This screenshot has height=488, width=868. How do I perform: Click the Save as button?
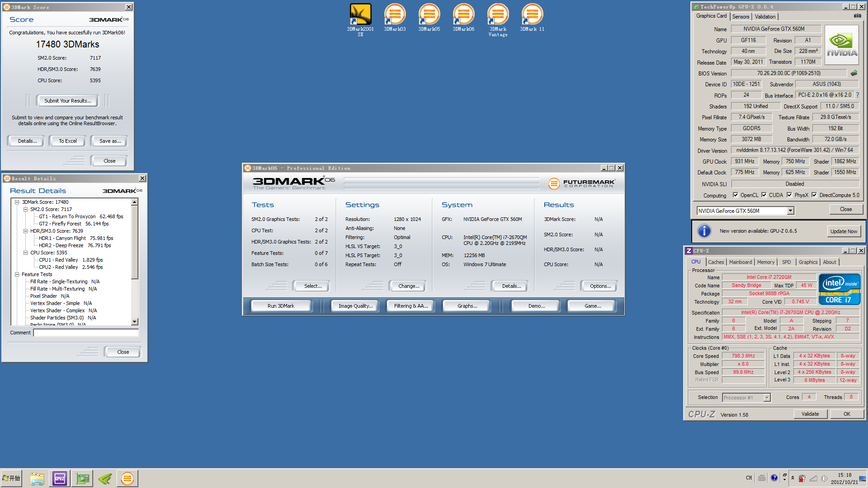pyautogui.click(x=110, y=141)
